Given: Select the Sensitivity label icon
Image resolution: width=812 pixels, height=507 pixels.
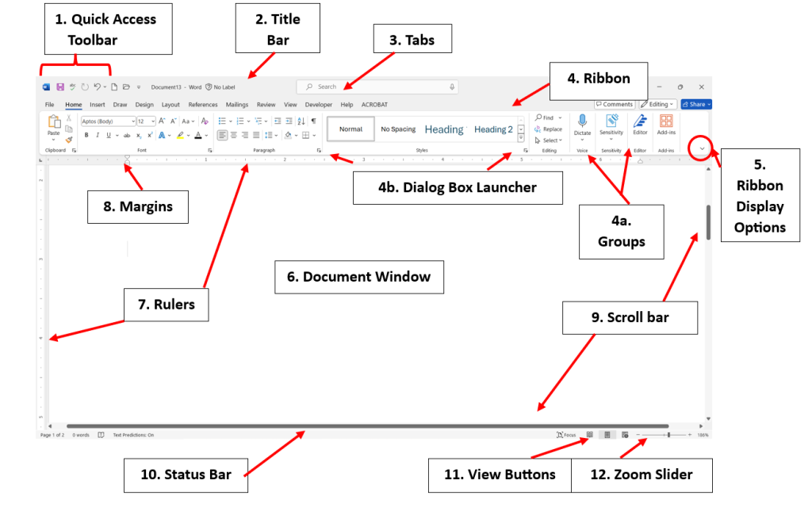Looking at the screenshot, I should tap(611, 121).
